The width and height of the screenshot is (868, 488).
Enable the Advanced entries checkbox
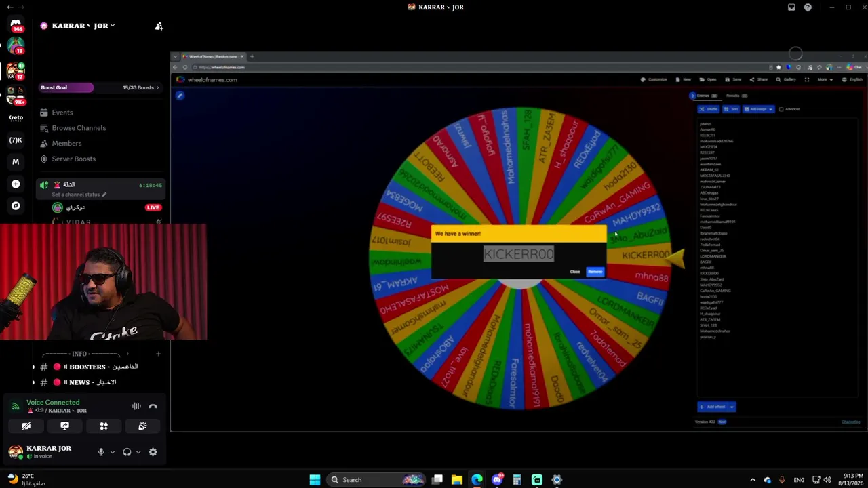pos(781,109)
